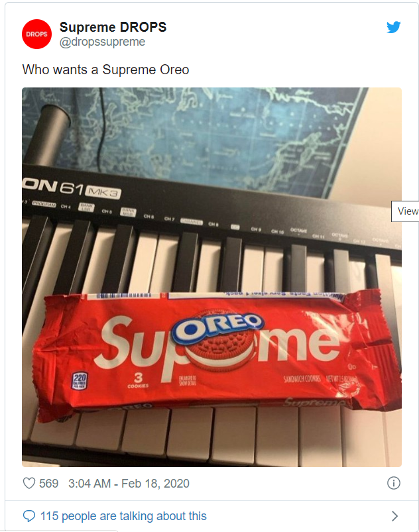Image resolution: width=419 pixels, height=532 pixels.
Task: Click the 220 calories badge on the package
Action: [80, 381]
